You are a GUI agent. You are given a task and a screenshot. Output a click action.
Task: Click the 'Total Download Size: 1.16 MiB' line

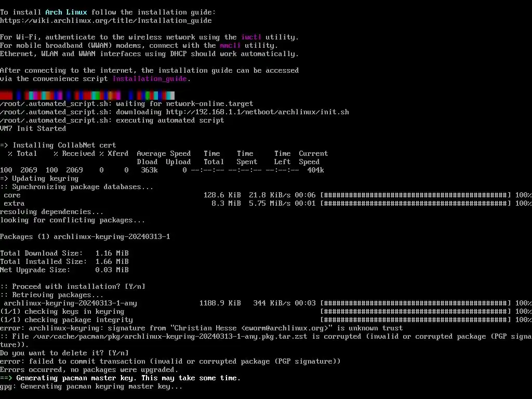64,253
